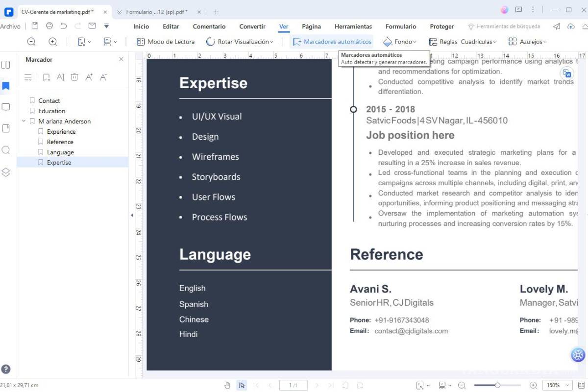Open the Fondo background dropdown

click(x=400, y=42)
